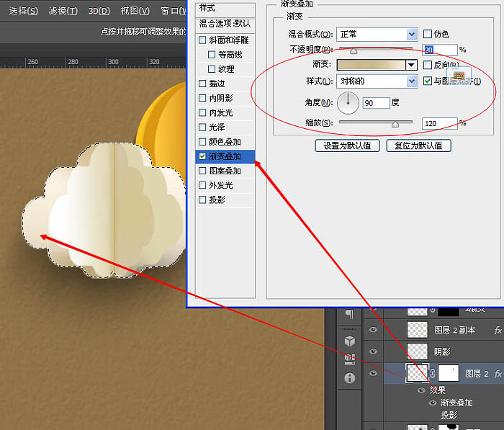Click the 阴影 layer name
This screenshot has height=430, width=504.
tap(442, 351)
